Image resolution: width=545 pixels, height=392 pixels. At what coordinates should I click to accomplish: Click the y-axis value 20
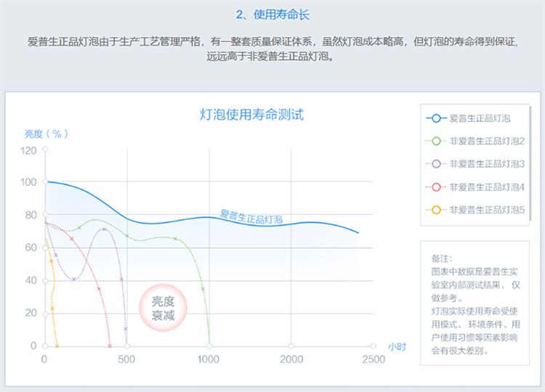pyautogui.click(x=31, y=313)
